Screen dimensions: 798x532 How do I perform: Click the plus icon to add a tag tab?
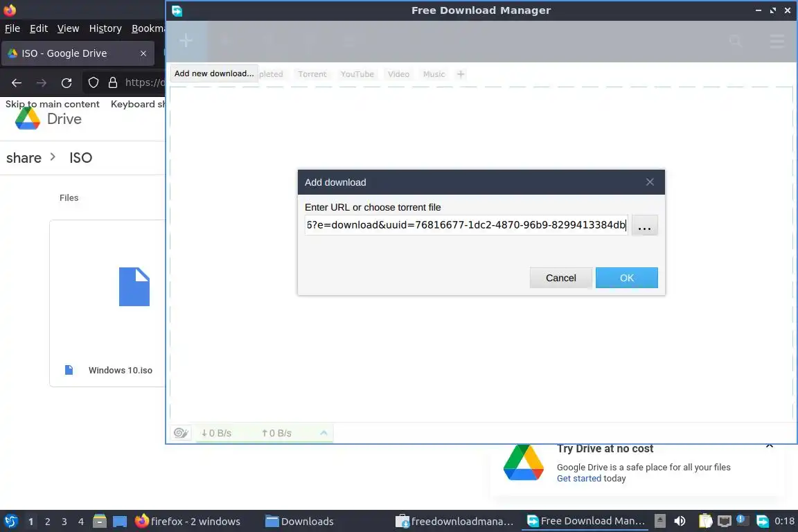point(461,74)
